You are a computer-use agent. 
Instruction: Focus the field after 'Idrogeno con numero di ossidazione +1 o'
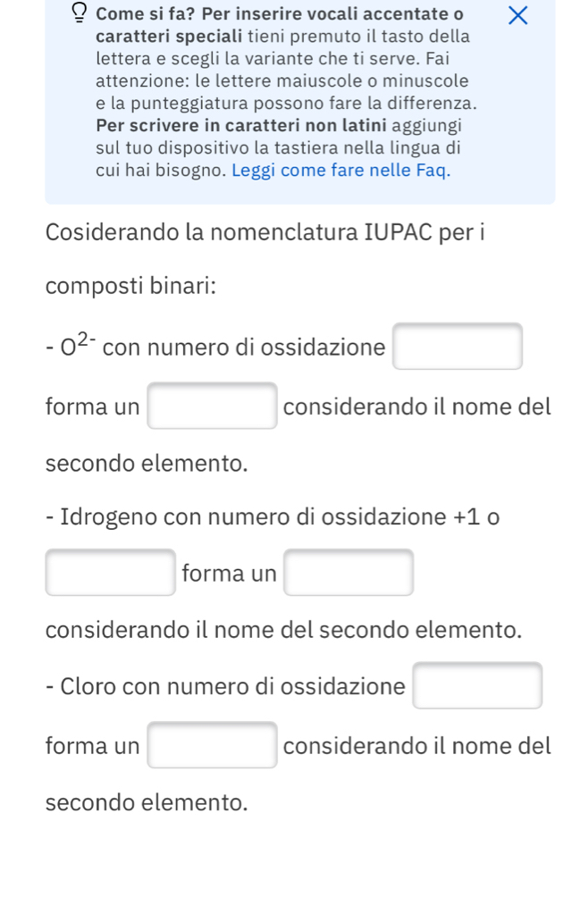111,572
